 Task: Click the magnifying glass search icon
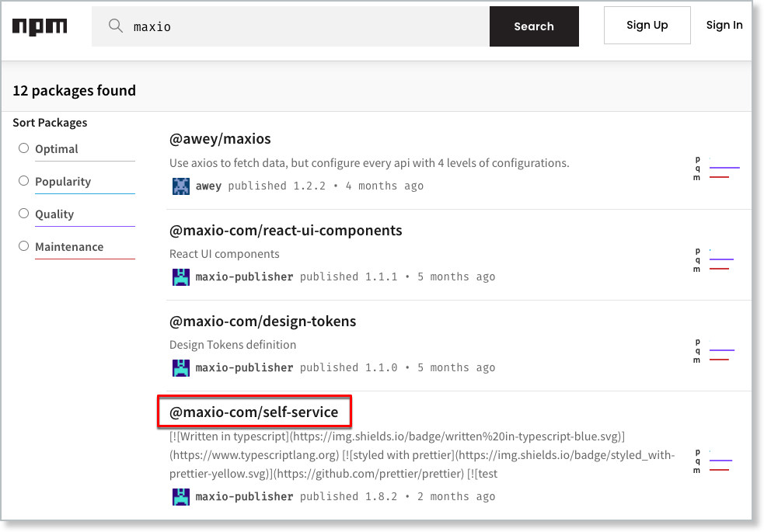pos(116,26)
